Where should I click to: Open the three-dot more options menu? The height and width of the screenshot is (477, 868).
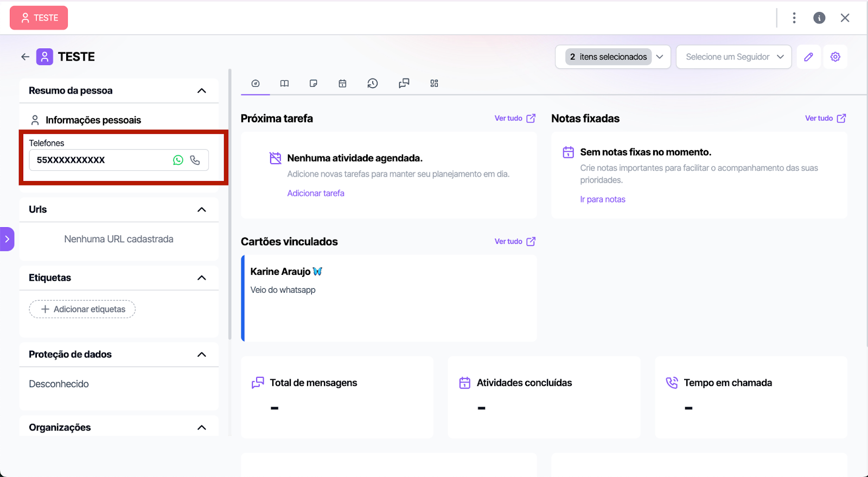tap(794, 18)
